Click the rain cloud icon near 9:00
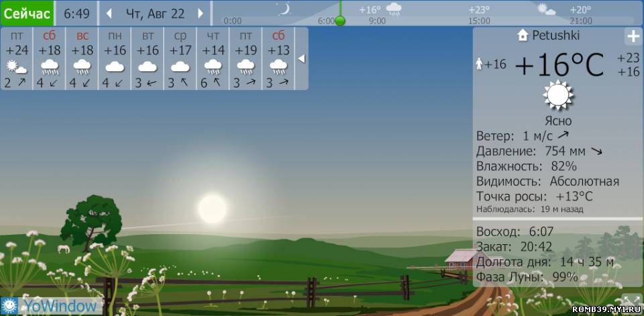This screenshot has height=316, width=644. [x=394, y=9]
